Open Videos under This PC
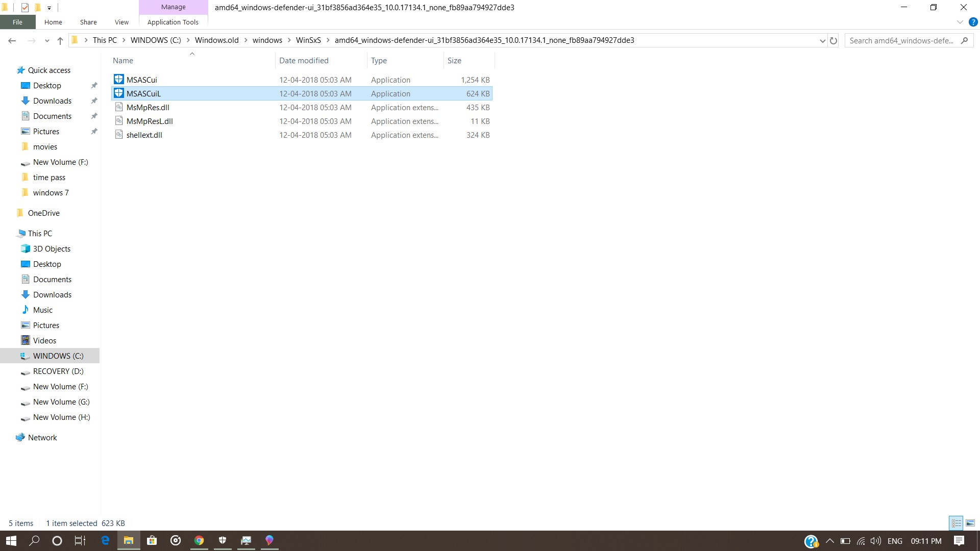The height and width of the screenshot is (551, 980). coord(44,341)
